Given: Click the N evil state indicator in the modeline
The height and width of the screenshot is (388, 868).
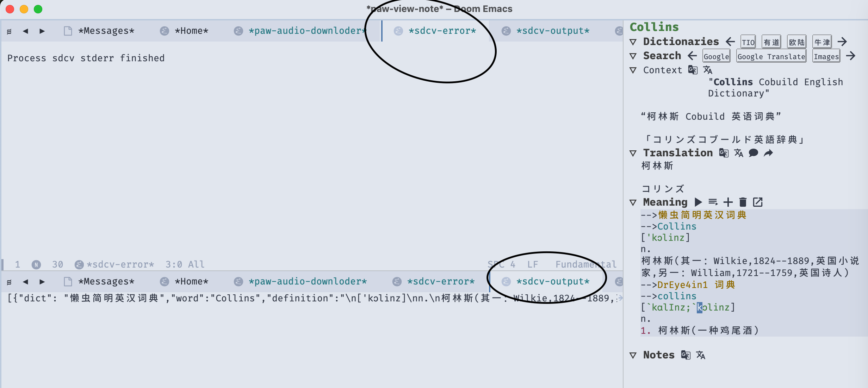Looking at the screenshot, I should pyautogui.click(x=36, y=264).
